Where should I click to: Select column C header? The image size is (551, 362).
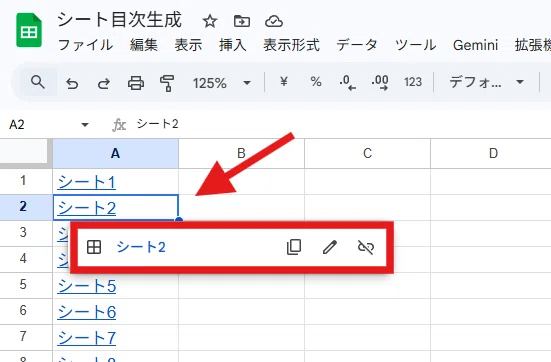point(368,154)
